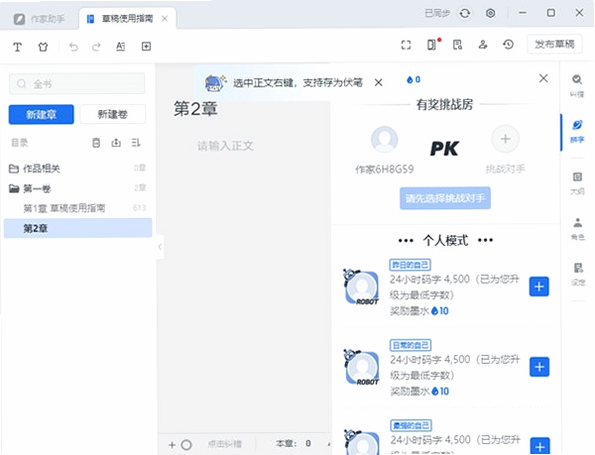Open the history versions clock icon
595x455 pixels.
pyautogui.click(x=508, y=45)
